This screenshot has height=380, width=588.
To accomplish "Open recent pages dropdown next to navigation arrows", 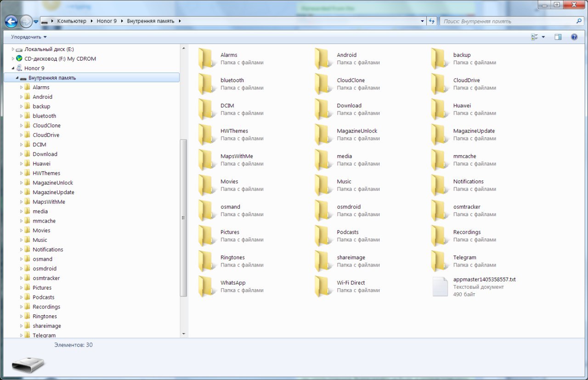I will 36,22.
